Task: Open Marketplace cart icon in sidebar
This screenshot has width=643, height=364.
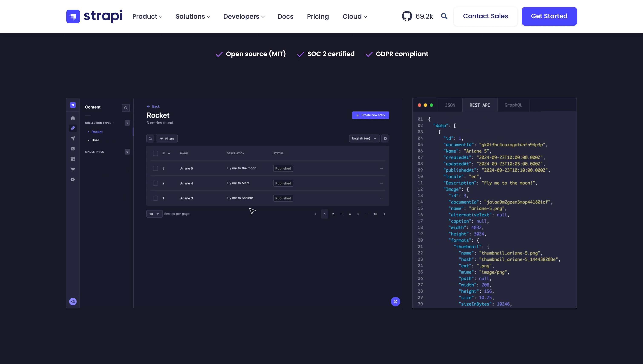Action: point(73,169)
